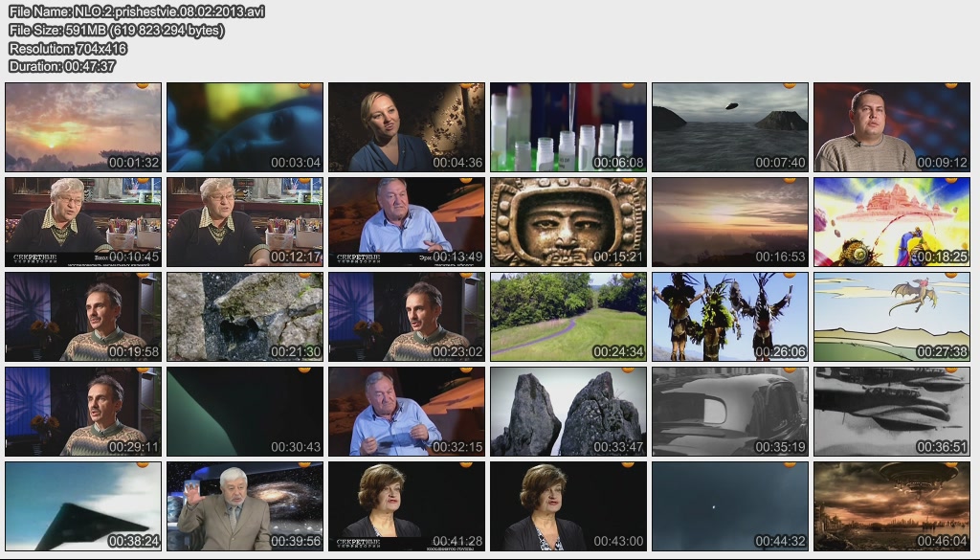Click the colorful animated temple frame at 00:18:25
The image size is (980, 560).
(x=891, y=222)
